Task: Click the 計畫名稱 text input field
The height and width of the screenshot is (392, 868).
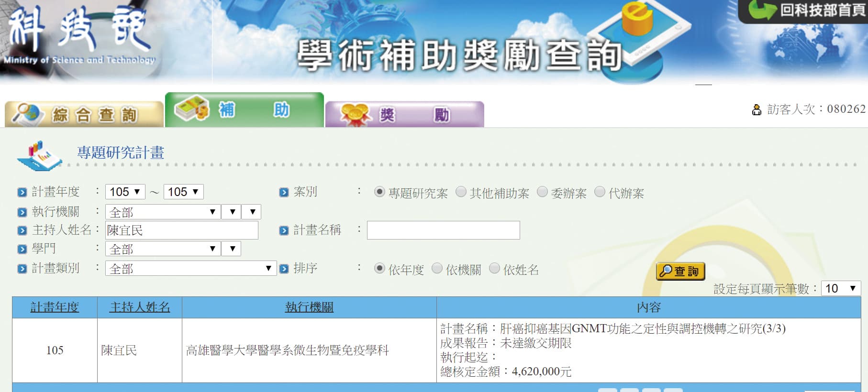Action: (x=444, y=230)
